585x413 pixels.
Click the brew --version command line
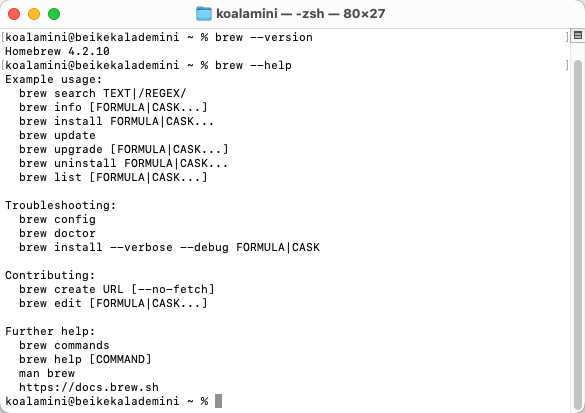[x=264, y=37]
